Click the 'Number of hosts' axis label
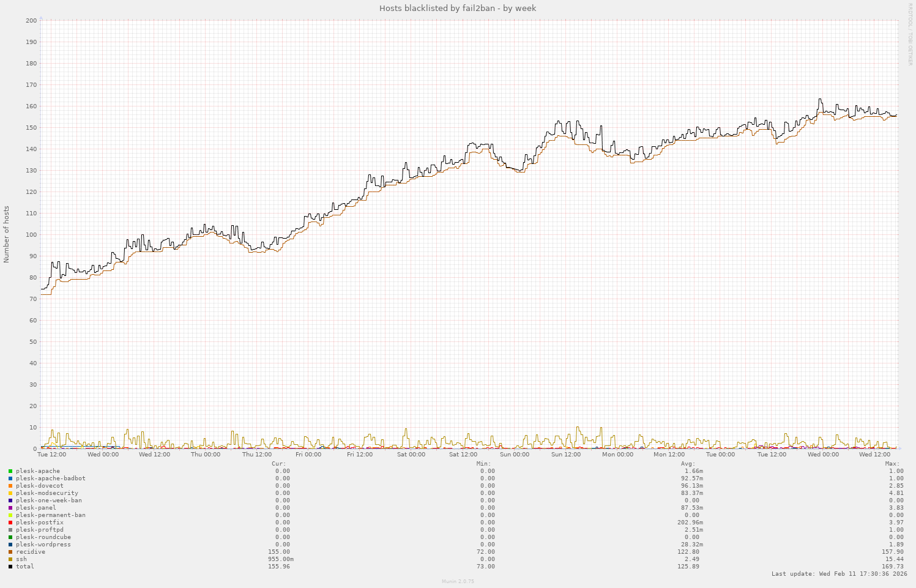Screen dimensions: 916x588 [7, 234]
